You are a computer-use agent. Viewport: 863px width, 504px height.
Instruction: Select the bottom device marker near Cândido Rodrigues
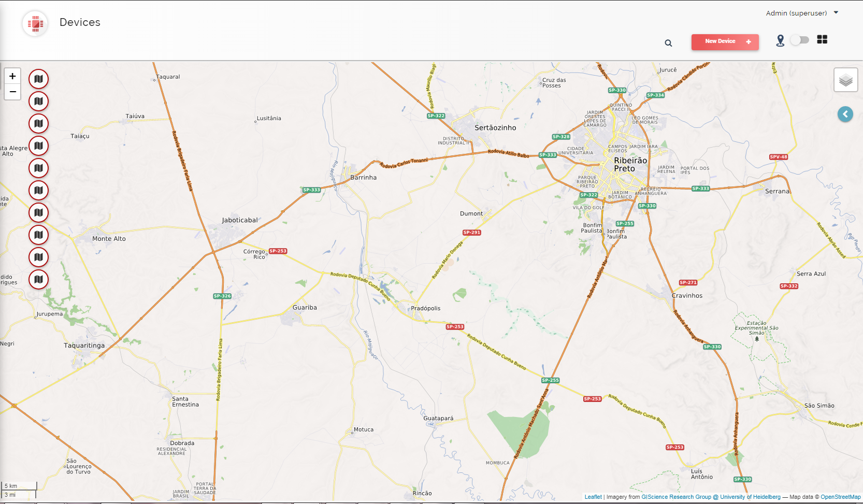tap(38, 279)
